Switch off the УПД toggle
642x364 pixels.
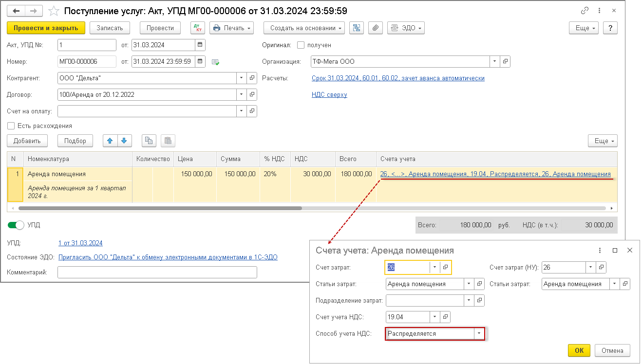[x=16, y=225]
